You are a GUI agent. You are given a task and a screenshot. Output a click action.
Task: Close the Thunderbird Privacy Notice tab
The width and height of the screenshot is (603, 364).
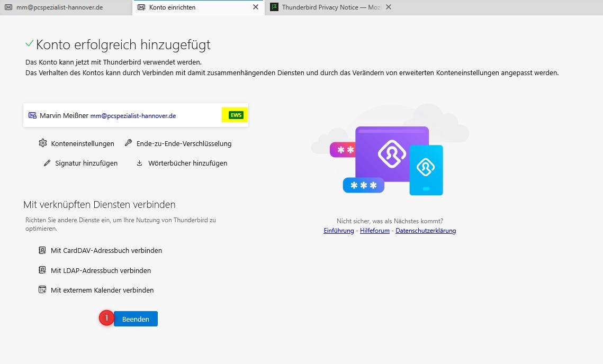click(389, 7)
